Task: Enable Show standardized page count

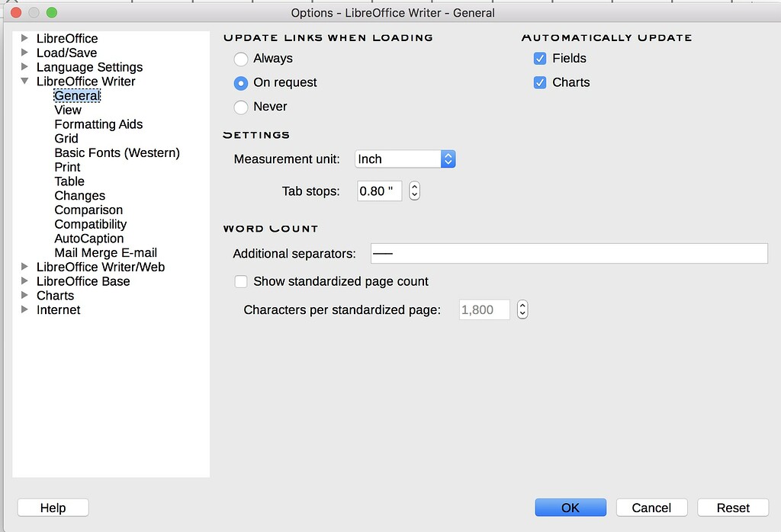Action: [x=241, y=282]
